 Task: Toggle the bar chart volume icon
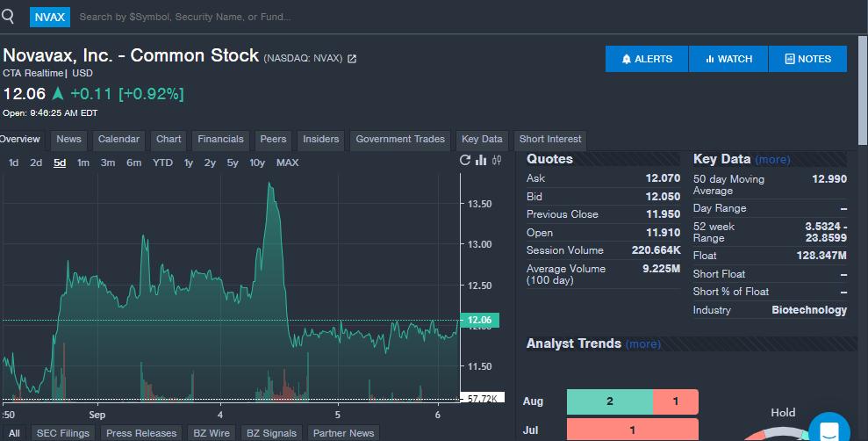pos(481,160)
